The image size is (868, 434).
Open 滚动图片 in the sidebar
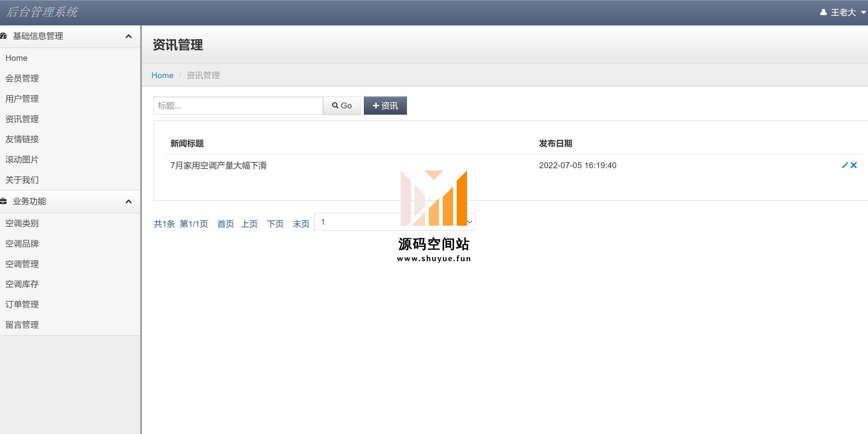click(x=22, y=159)
